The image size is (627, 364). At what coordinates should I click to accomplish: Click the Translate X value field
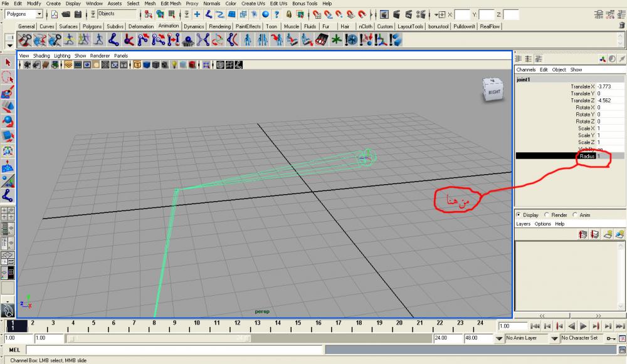coord(610,86)
